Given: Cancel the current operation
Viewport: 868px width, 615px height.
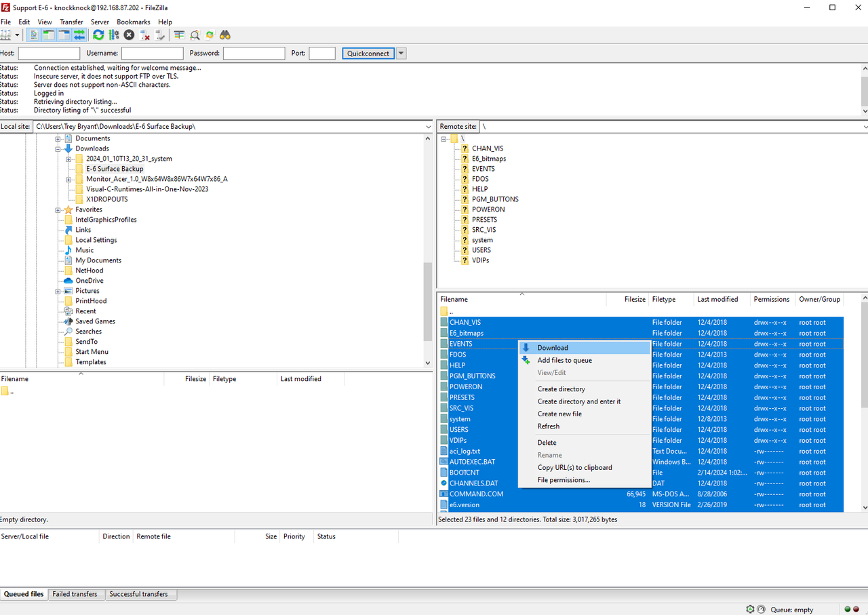Looking at the screenshot, I should [129, 35].
